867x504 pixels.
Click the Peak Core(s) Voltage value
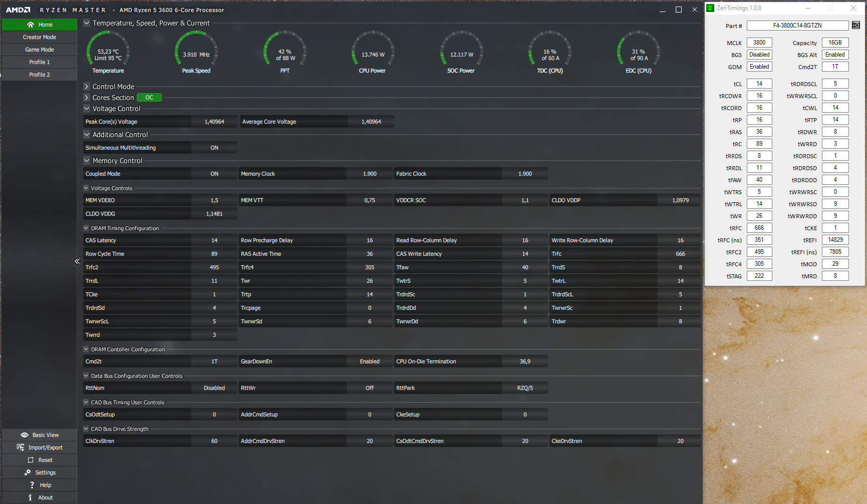point(214,122)
